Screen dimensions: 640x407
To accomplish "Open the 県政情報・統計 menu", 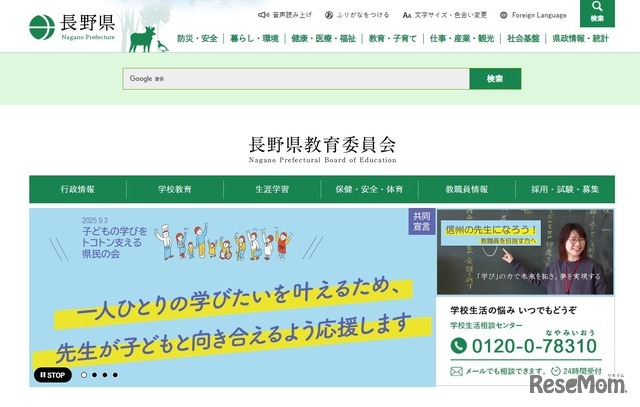I will [580, 38].
